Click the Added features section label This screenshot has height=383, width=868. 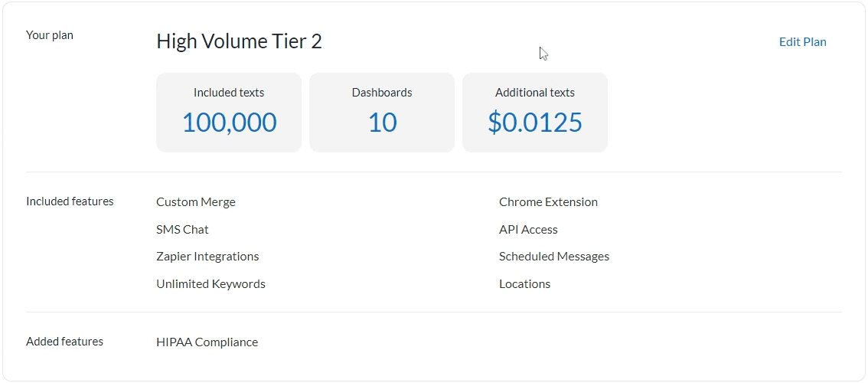click(64, 342)
